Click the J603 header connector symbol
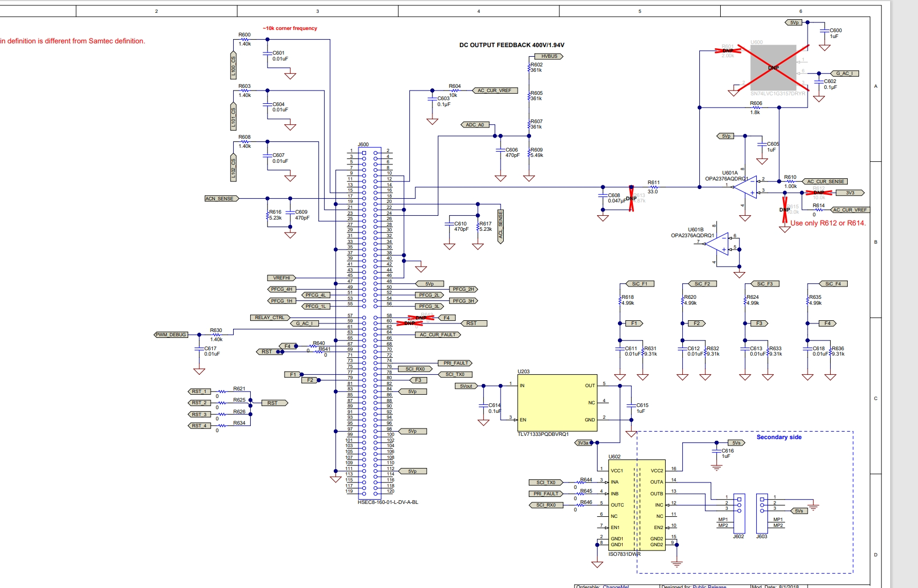This screenshot has height=588, width=918. click(x=762, y=512)
